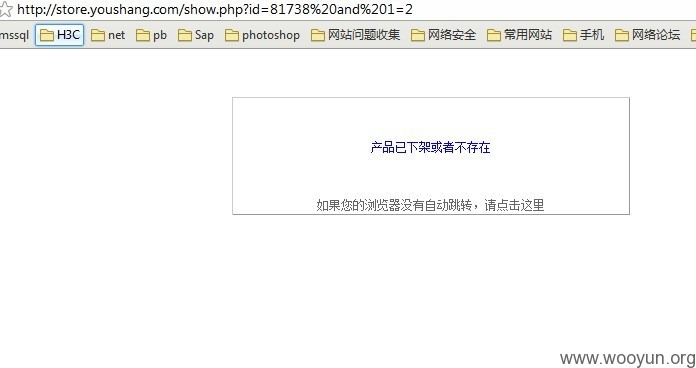Open the 网络安全 bookmark folder
Screen dimensions: 696x368
pos(443,35)
